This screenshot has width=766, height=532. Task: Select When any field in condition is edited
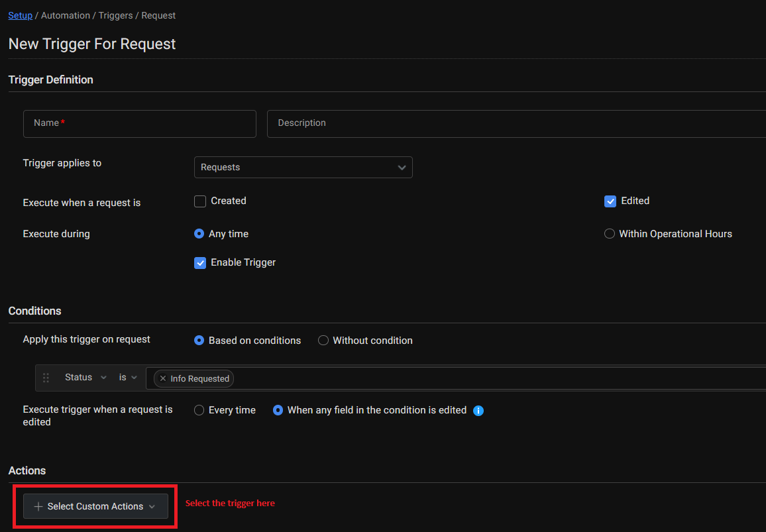click(x=278, y=410)
